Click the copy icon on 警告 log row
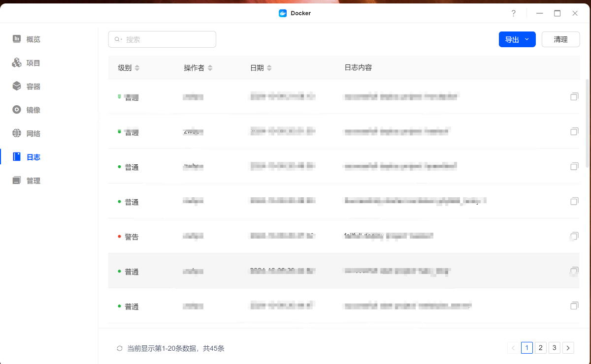The height and width of the screenshot is (364, 591). click(574, 236)
